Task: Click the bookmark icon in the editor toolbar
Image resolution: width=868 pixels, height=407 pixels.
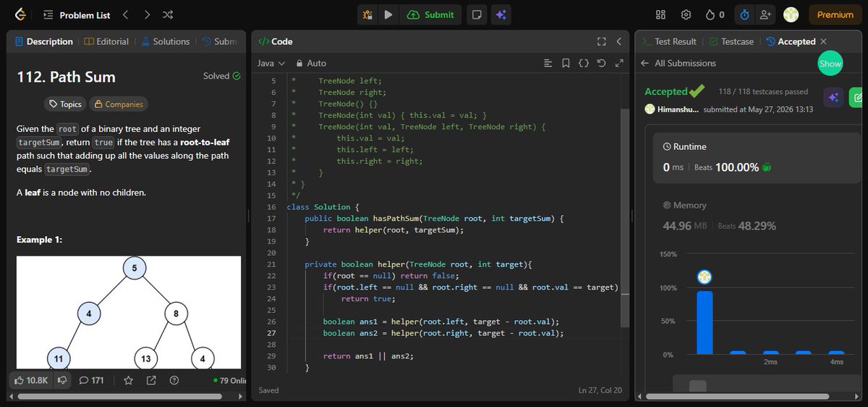Action: pos(566,64)
